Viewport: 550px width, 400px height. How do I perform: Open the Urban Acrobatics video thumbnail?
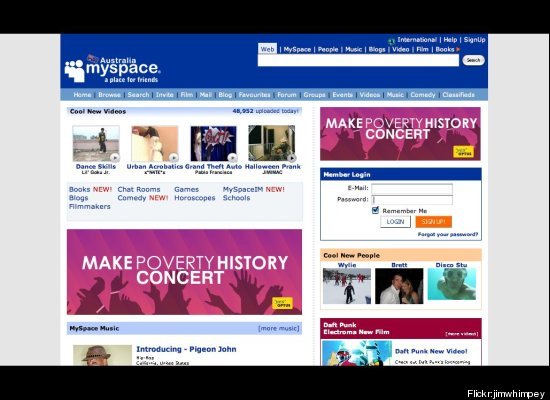pos(155,144)
